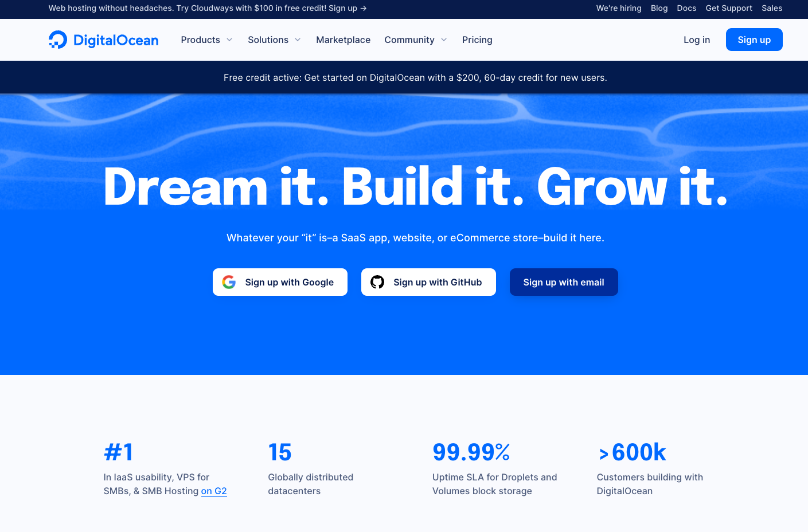Go to Marketplace
The width and height of the screenshot is (808, 532).
click(343, 40)
